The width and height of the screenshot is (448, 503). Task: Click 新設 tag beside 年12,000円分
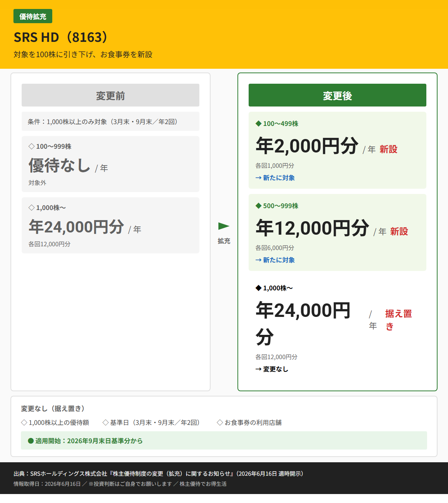(399, 231)
